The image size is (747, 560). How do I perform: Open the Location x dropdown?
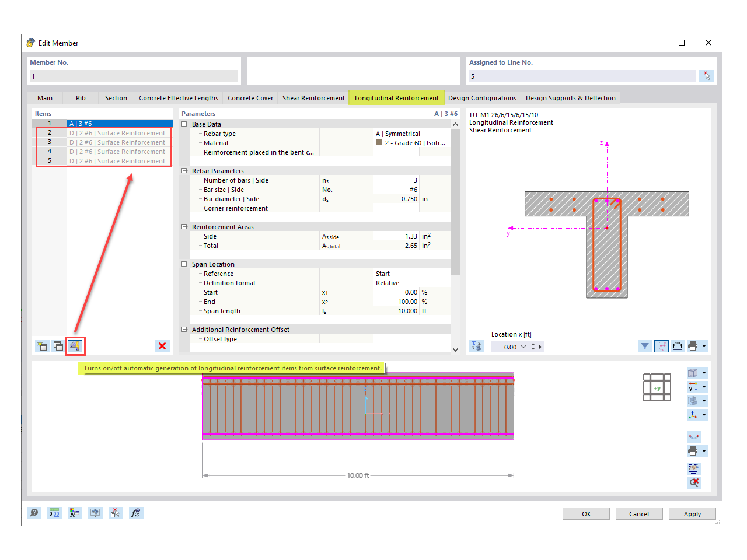[523, 346]
